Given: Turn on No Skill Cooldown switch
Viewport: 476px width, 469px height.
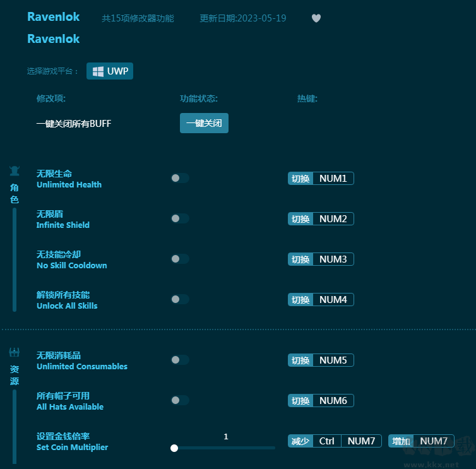Looking at the screenshot, I should coord(180,259).
